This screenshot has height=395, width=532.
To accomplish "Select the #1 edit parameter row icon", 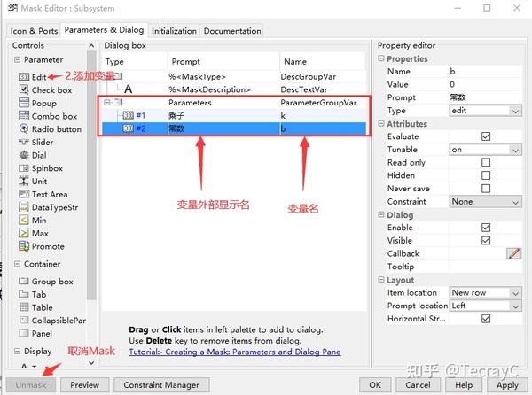I will coord(128,115).
